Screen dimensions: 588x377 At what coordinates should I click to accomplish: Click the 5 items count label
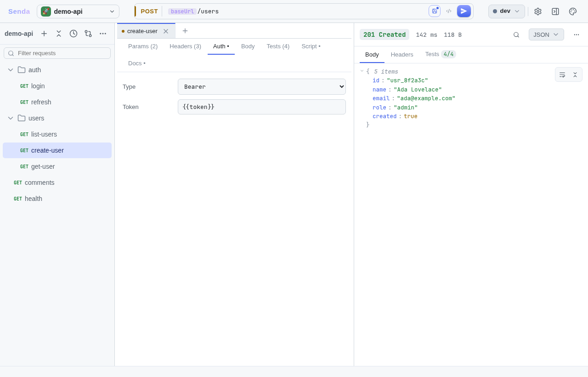386,72
